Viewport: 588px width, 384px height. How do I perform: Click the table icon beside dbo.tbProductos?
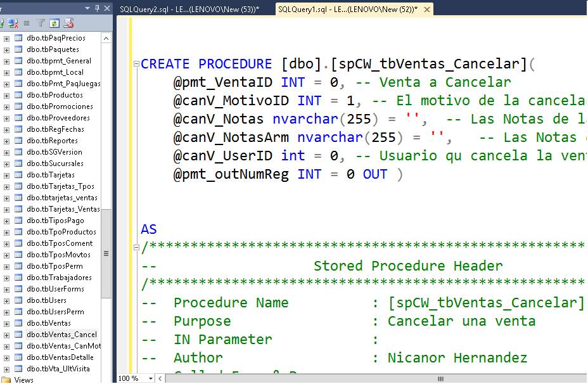(19, 95)
